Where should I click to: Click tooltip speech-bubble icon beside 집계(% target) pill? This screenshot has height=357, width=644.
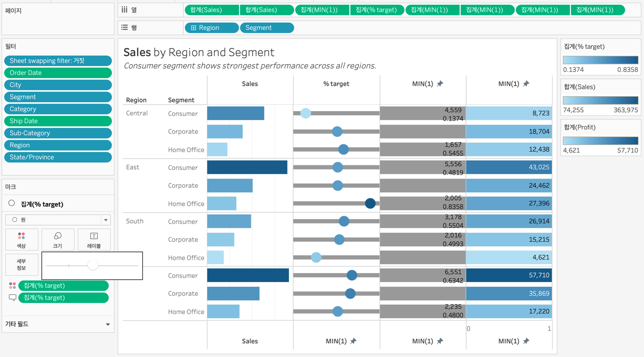(x=13, y=298)
